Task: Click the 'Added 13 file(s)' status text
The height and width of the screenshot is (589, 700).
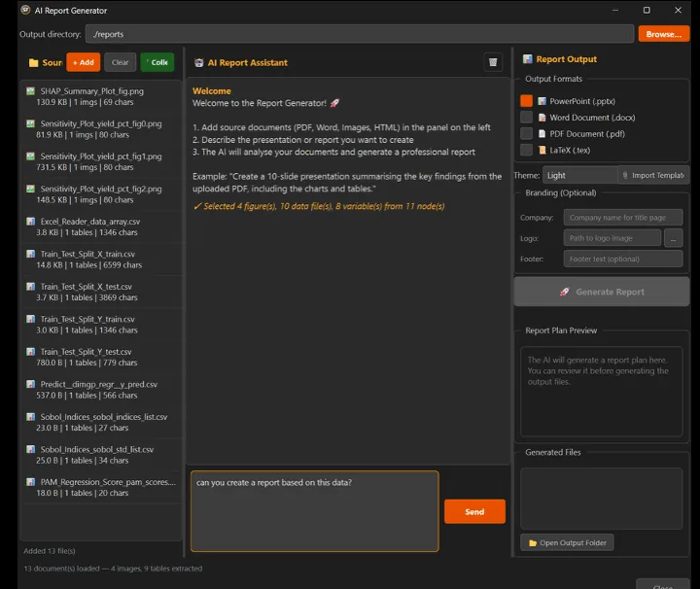Action: click(50, 551)
